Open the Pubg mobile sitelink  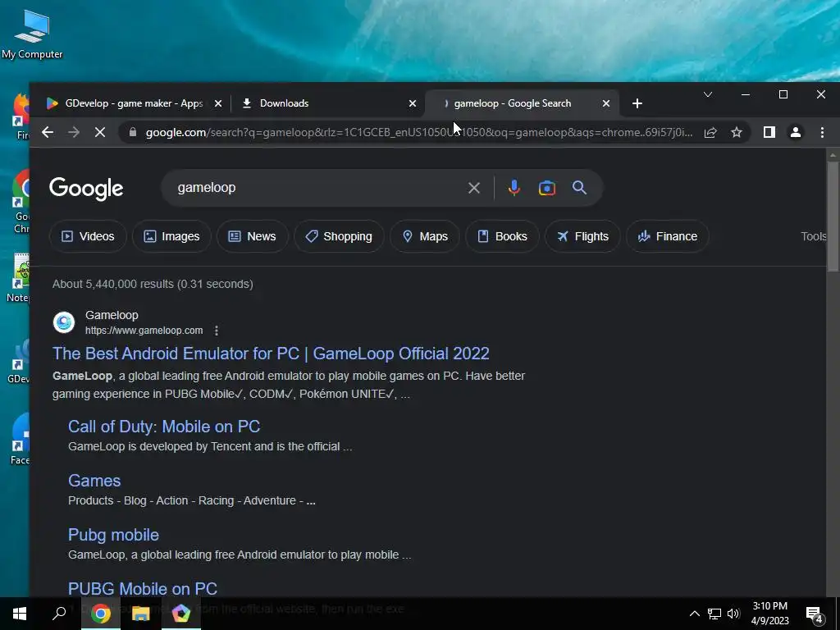pyautogui.click(x=113, y=535)
